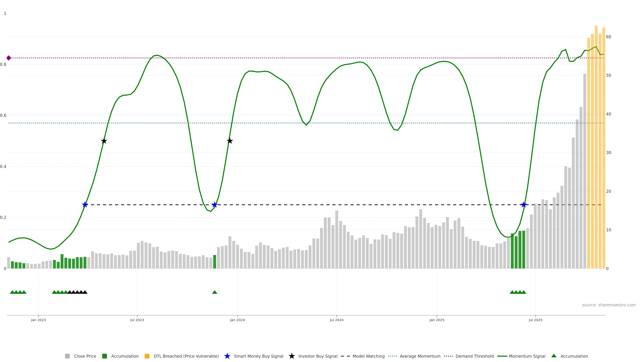Click the black star just before Jan 2024
644x362 pixels.
230,141
